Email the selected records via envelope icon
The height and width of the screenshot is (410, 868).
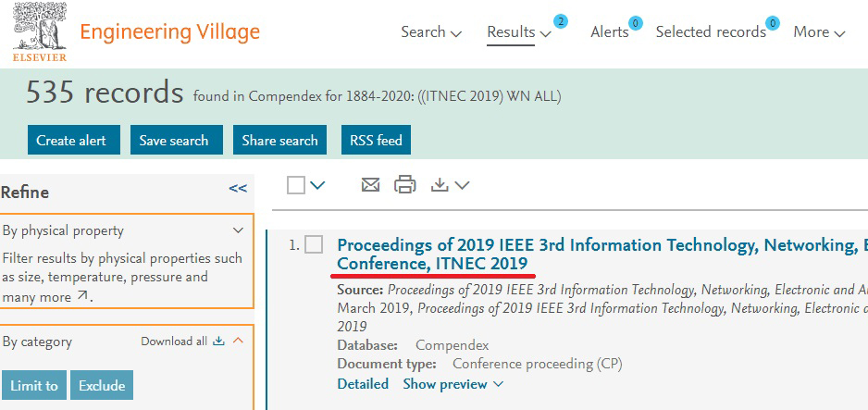(x=370, y=184)
